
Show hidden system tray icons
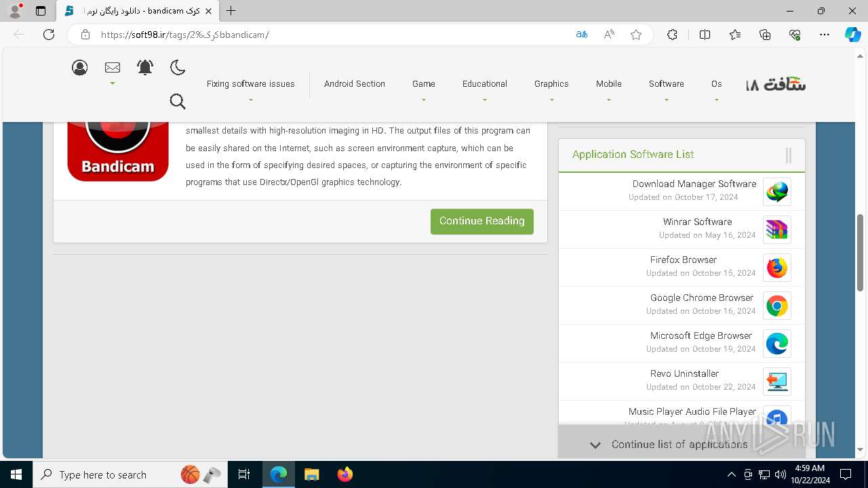[731, 474]
